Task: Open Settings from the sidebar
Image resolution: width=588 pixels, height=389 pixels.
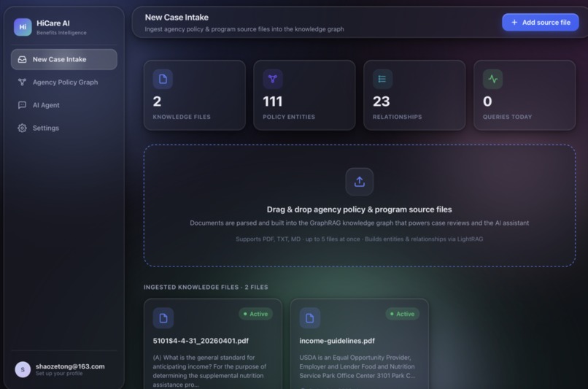Action: click(x=64, y=128)
